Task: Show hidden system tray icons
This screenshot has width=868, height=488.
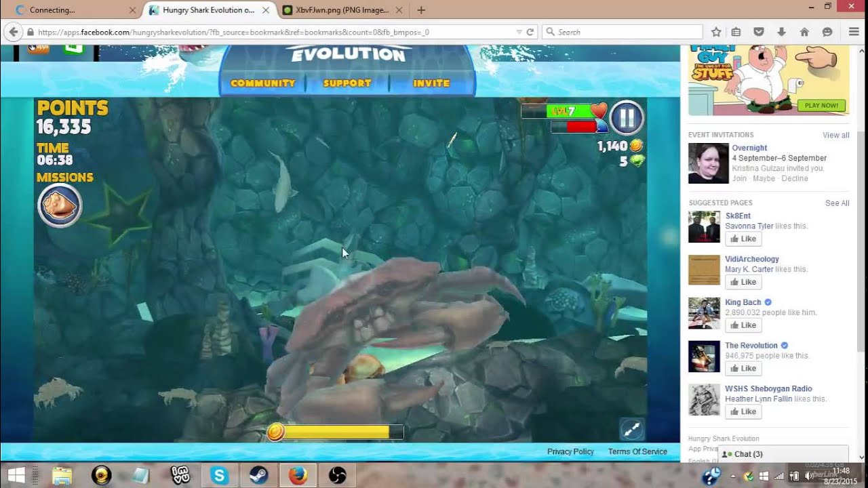Action: click(x=734, y=476)
